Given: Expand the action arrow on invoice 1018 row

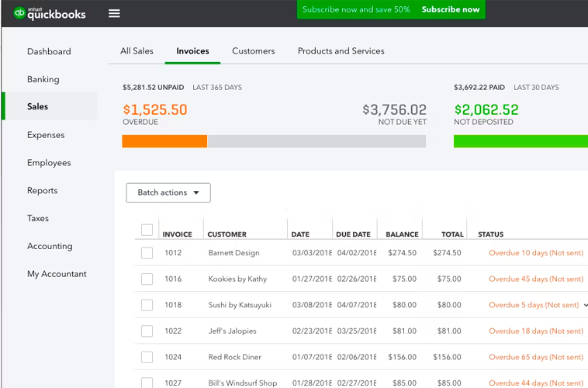Looking at the screenshot, I should click(585, 305).
